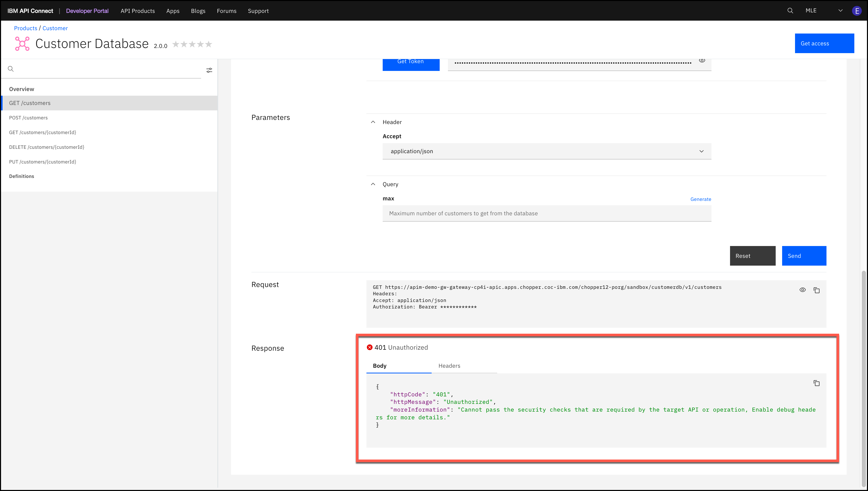Screen dimensions: 868x491
Task: Open API Products in the top menu
Action: pos(138,11)
